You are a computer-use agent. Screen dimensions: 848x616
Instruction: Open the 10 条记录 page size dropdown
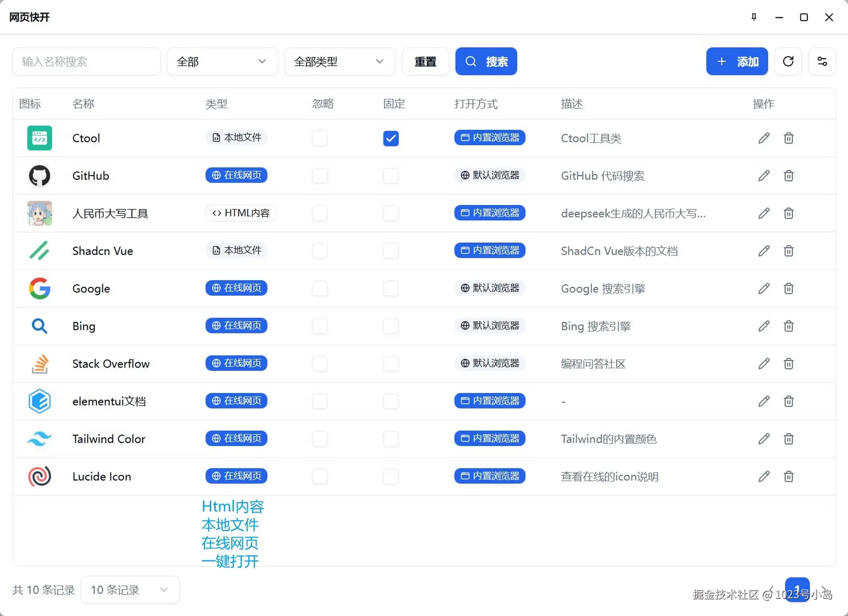click(130, 590)
